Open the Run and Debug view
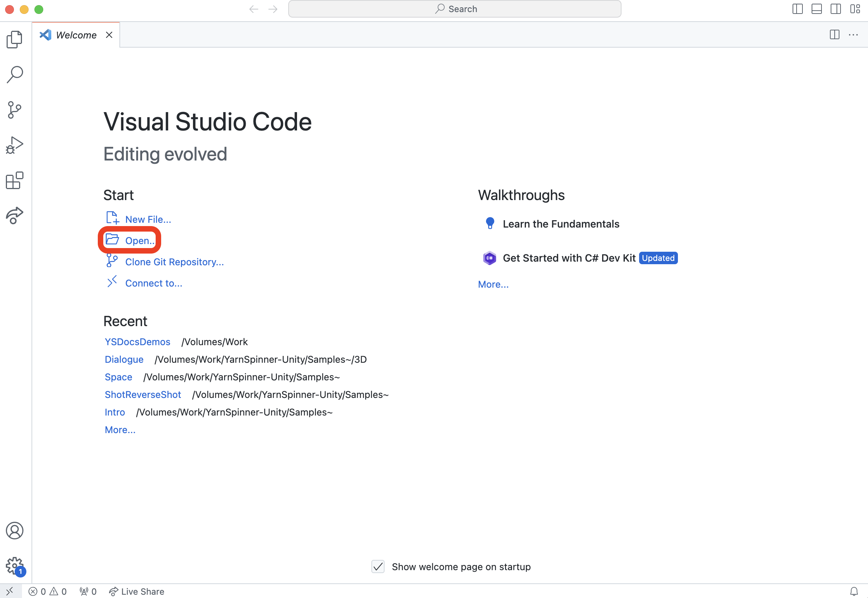 pos(15,145)
